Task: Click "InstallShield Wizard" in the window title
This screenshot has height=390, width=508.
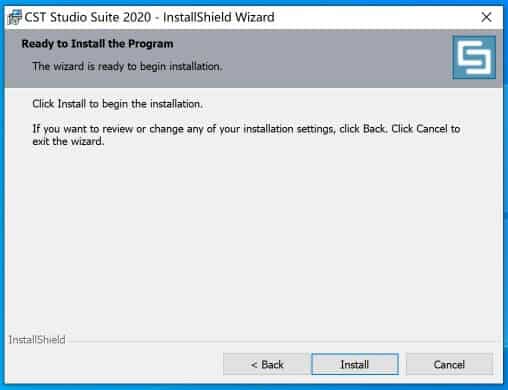Action: 219,17
